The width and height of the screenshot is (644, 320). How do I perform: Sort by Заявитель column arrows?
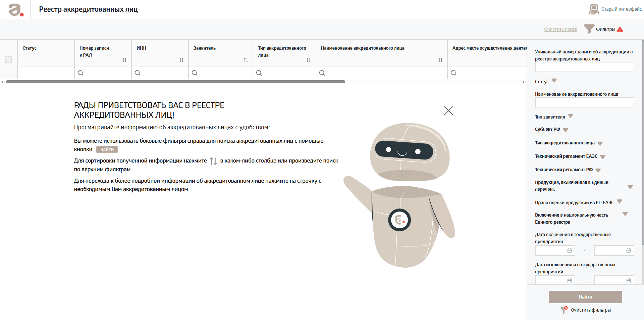coord(246,60)
